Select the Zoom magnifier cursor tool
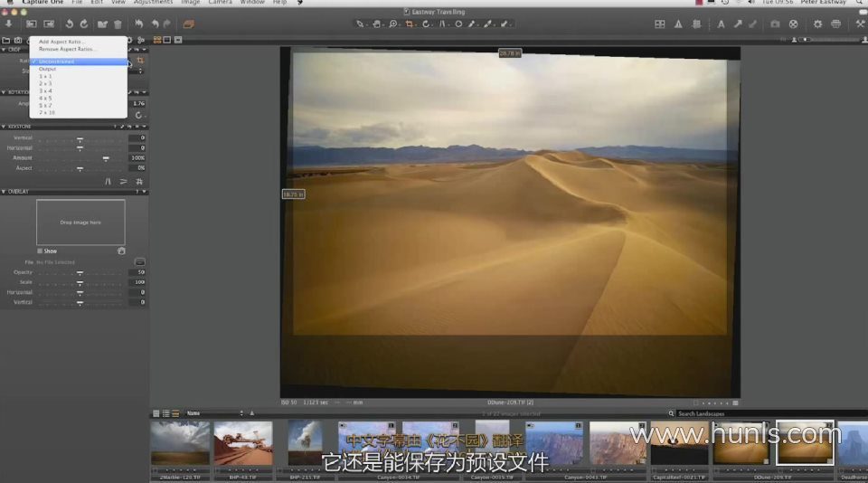868x483 pixels. [393, 24]
